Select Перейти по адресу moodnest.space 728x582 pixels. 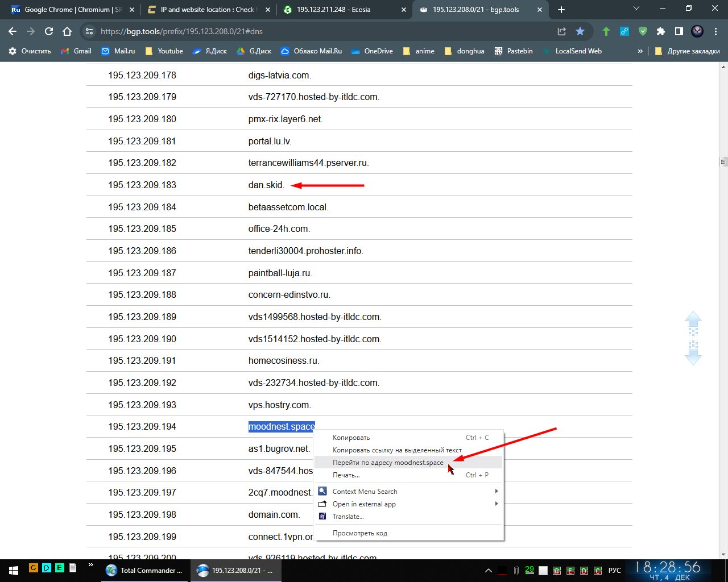(388, 463)
